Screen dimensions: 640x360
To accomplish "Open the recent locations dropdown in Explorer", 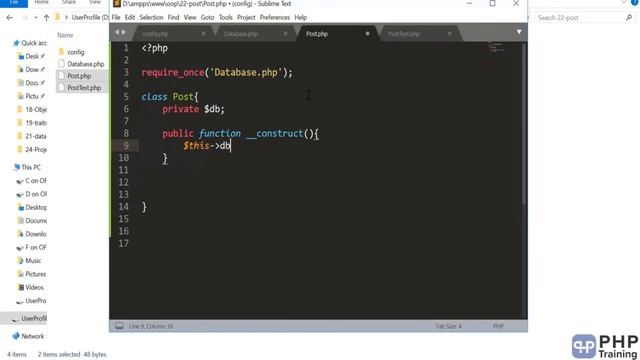I will click(36, 18).
